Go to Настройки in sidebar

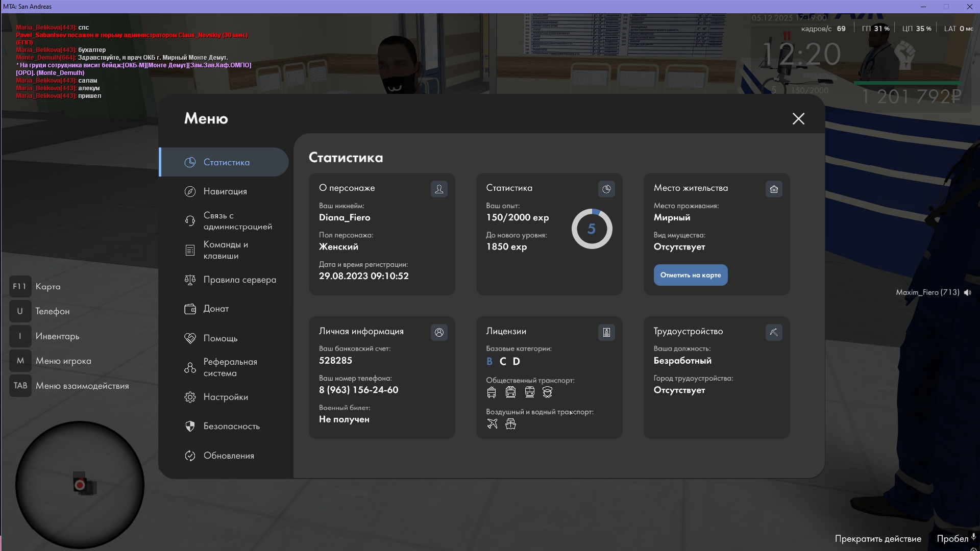[225, 397]
